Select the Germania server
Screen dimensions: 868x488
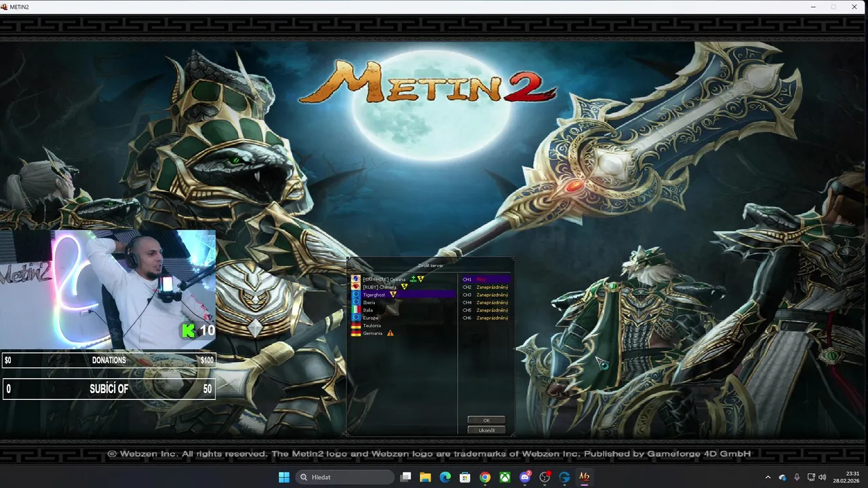point(403,333)
